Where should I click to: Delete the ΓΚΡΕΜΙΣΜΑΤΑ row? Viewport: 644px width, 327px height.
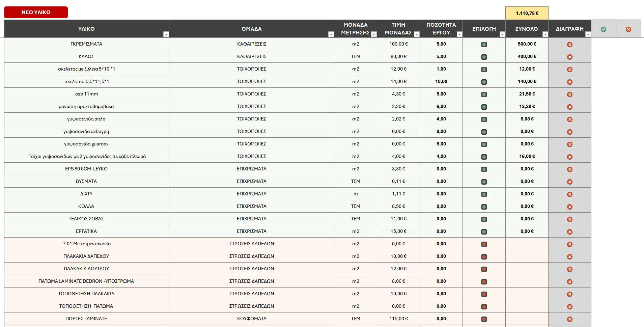click(569, 45)
